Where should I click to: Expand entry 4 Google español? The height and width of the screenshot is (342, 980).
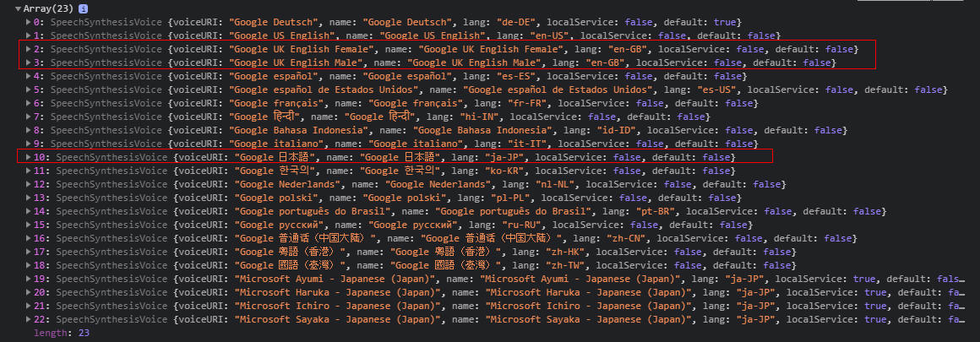[29, 76]
